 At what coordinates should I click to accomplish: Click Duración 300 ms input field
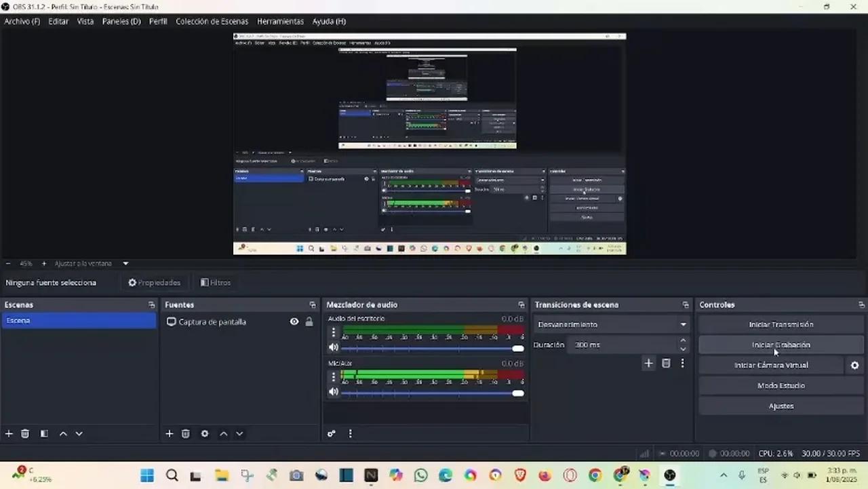pyautogui.click(x=627, y=345)
